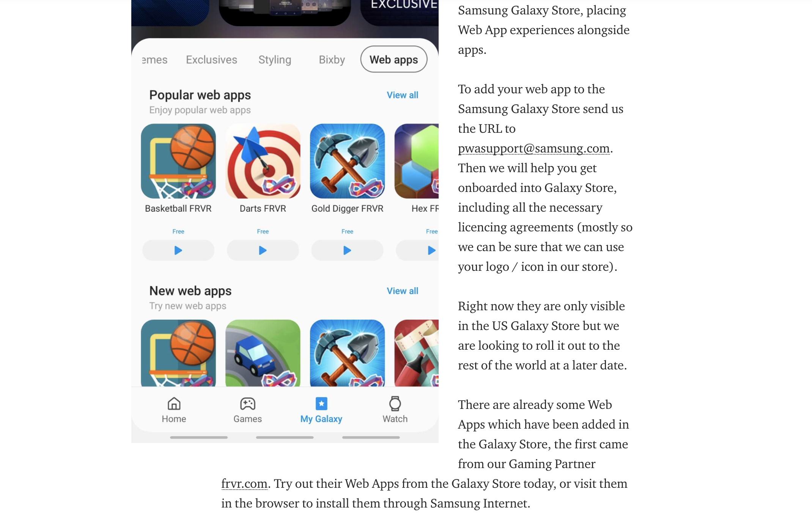The width and height of the screenshot is (812, 528).
Task: Click the Games tab icon
Action: tap(247, 404)
